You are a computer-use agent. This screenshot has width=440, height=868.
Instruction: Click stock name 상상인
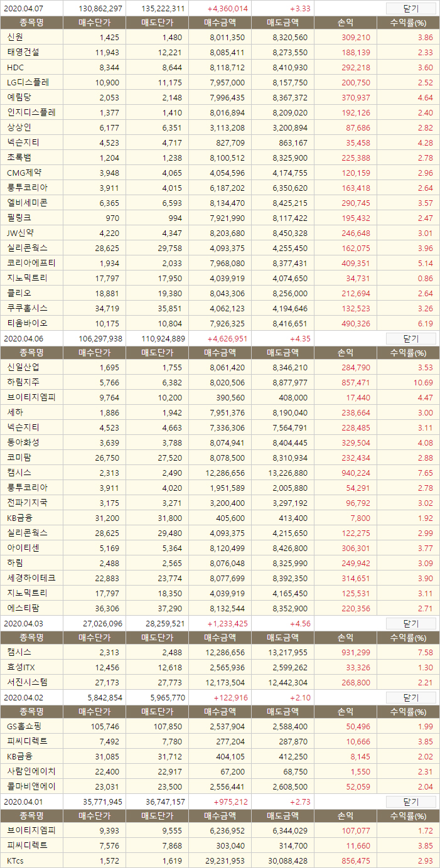coord(19,127)
